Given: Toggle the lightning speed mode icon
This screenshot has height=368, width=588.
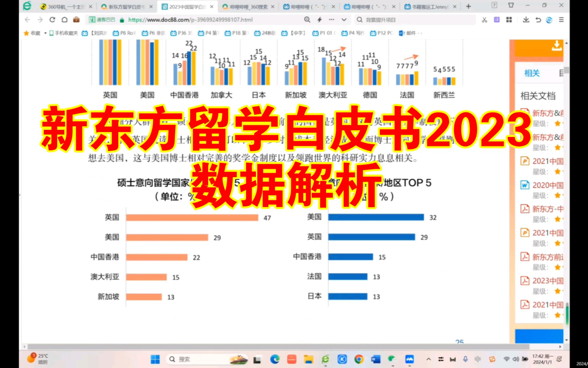Looking at the screenshot, I should pos(319,20).
